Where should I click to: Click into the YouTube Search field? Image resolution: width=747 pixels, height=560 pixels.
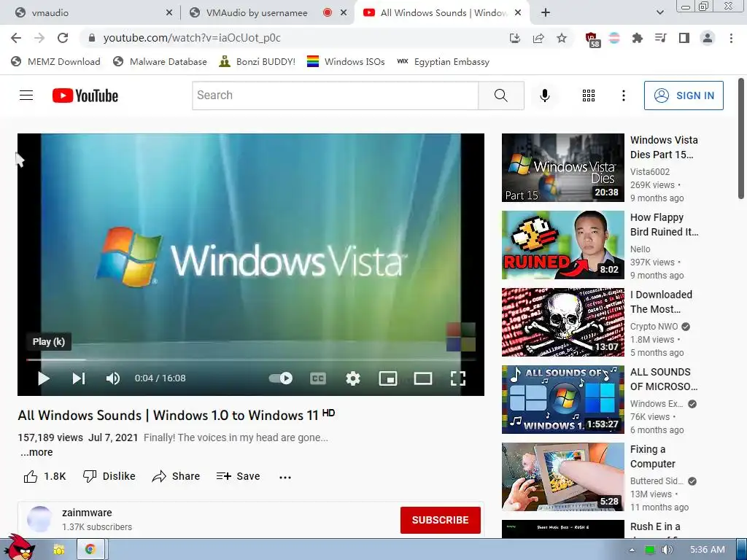335,96
